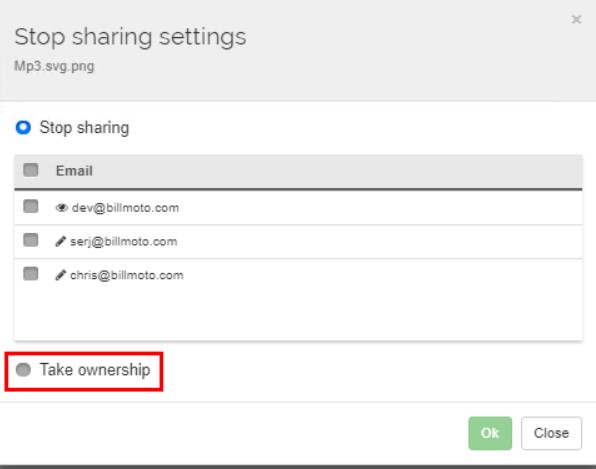Check the box for dev@billmoto.com
Viewport: 596px width, 469px height.
pyautogui.click(x=31, y=206)
